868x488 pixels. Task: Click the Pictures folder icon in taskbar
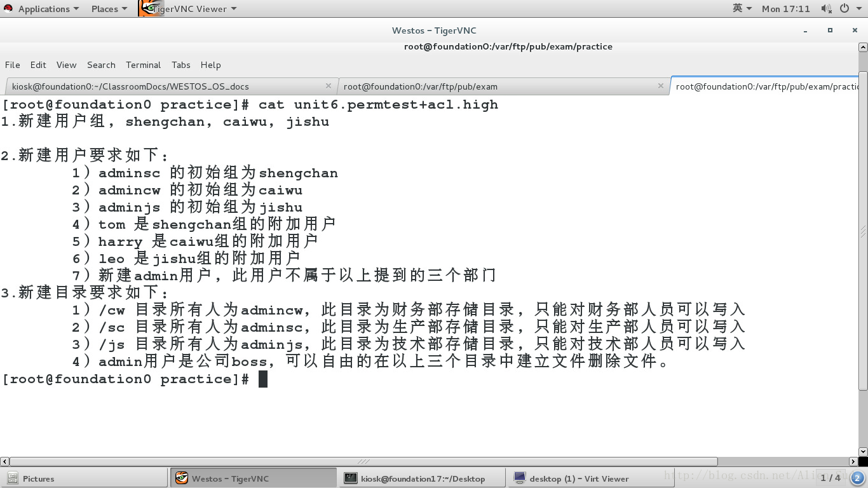[x=12, y=478]
